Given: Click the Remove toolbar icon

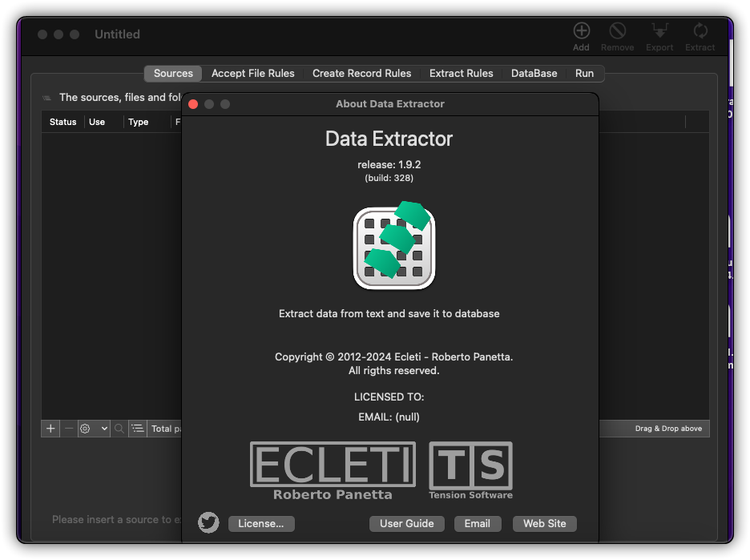Looking at the screenshot, I should 617,31.
